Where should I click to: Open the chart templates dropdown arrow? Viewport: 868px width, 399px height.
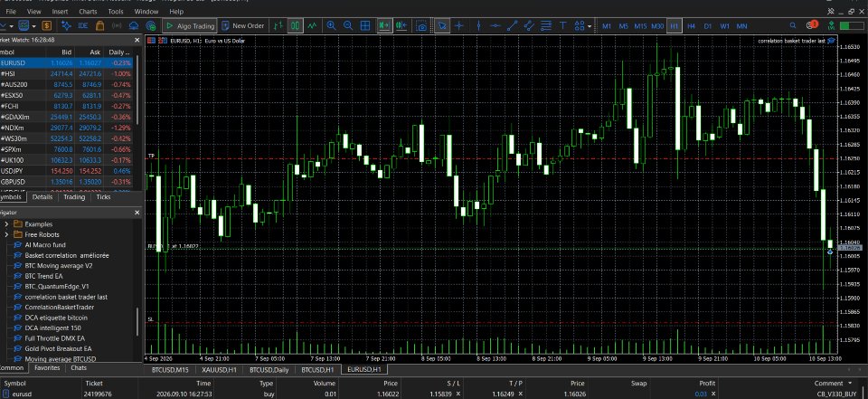click(33, 26)
